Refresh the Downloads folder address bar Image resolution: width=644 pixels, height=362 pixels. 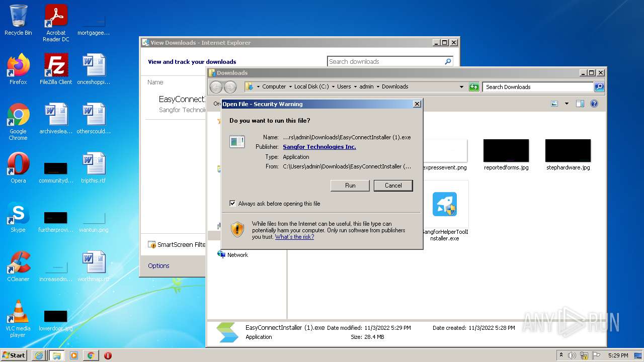click(x=474, y=87)
